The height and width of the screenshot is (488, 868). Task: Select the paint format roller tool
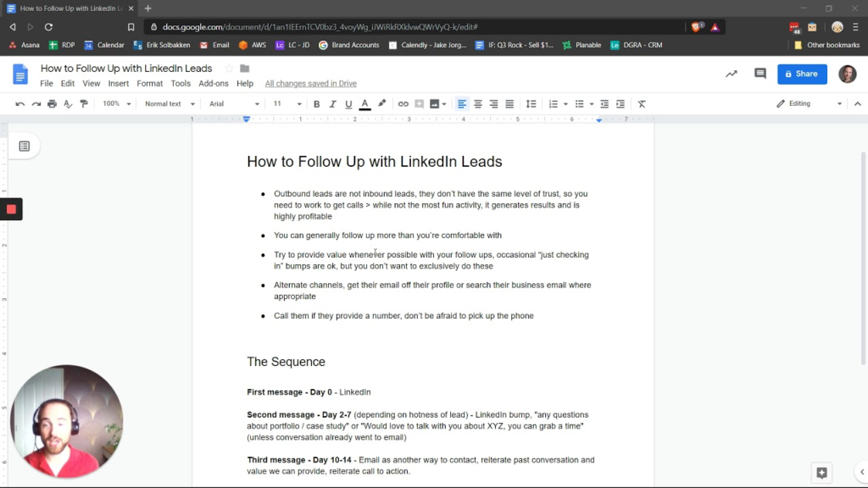(83, 104)
